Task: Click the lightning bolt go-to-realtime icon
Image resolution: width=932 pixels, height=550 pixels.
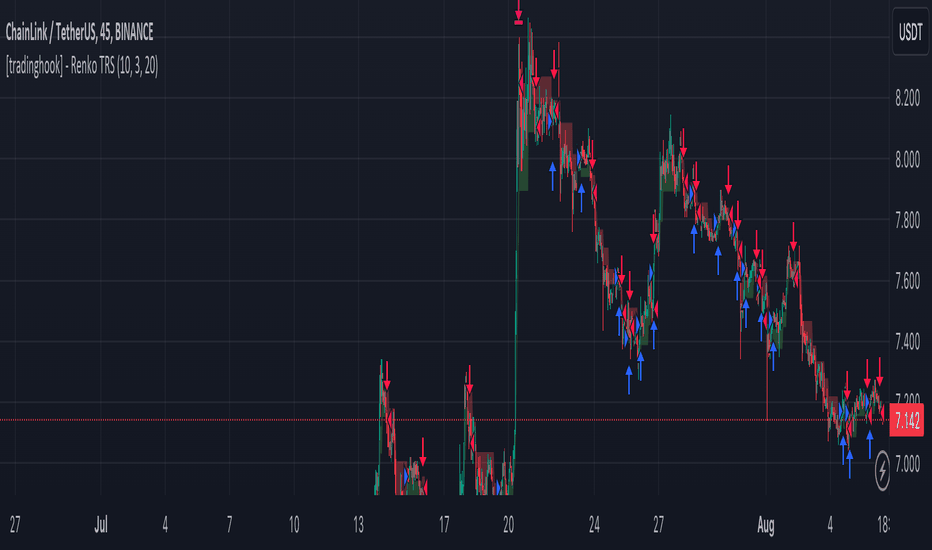Action: click(x=883, y=470)
